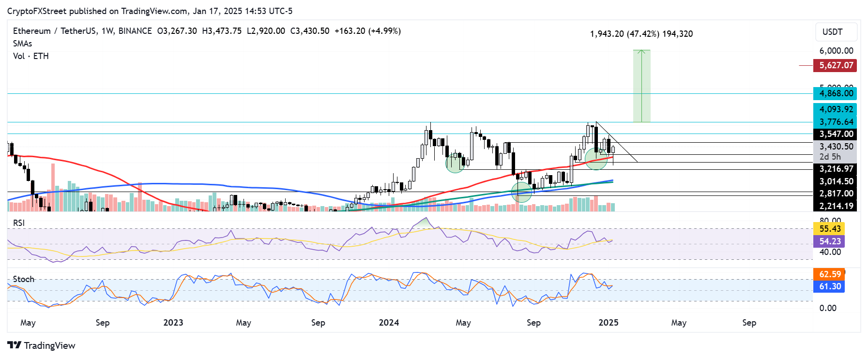This screenshot has height=358, width=868.
Task: Click the Ethereum / TetherUS symbol title
Action: 55,31
